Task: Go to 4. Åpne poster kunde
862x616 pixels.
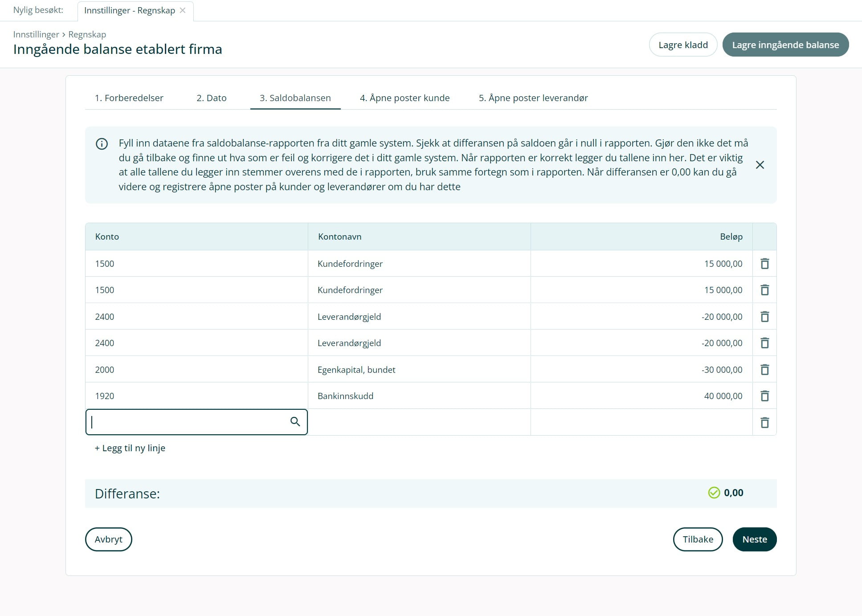Action: (404, 98)
